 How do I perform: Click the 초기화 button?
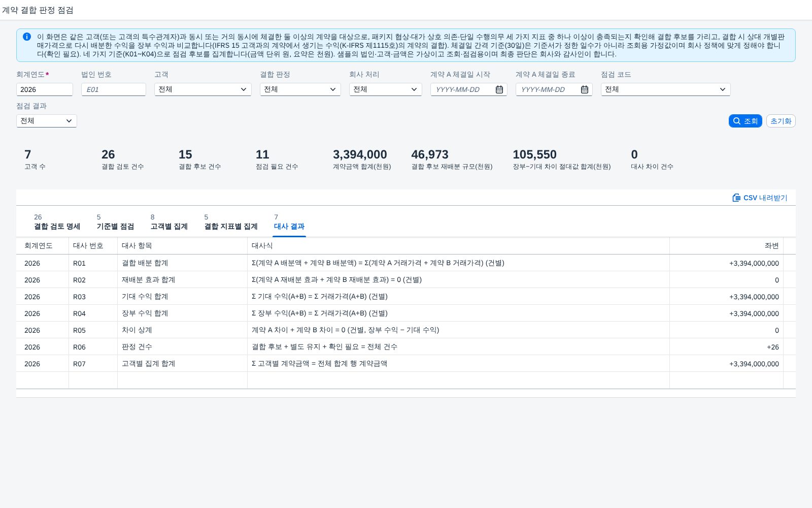[x=781, y=121]
